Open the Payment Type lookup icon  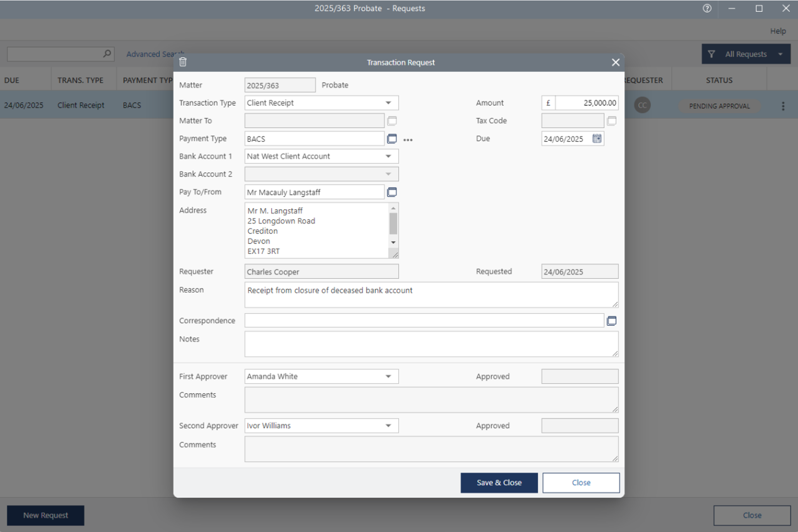click(x=392, y=139)
